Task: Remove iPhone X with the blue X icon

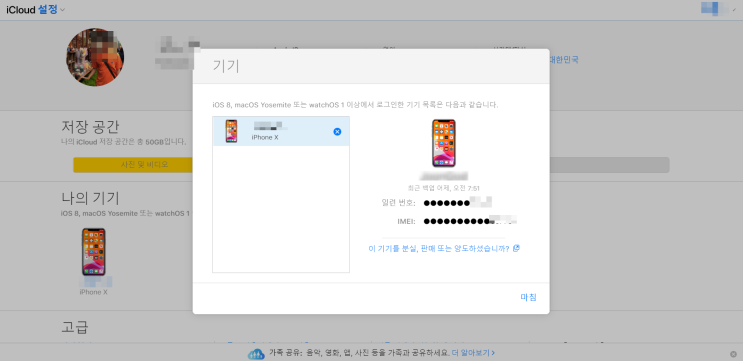Action: (337, 132)
